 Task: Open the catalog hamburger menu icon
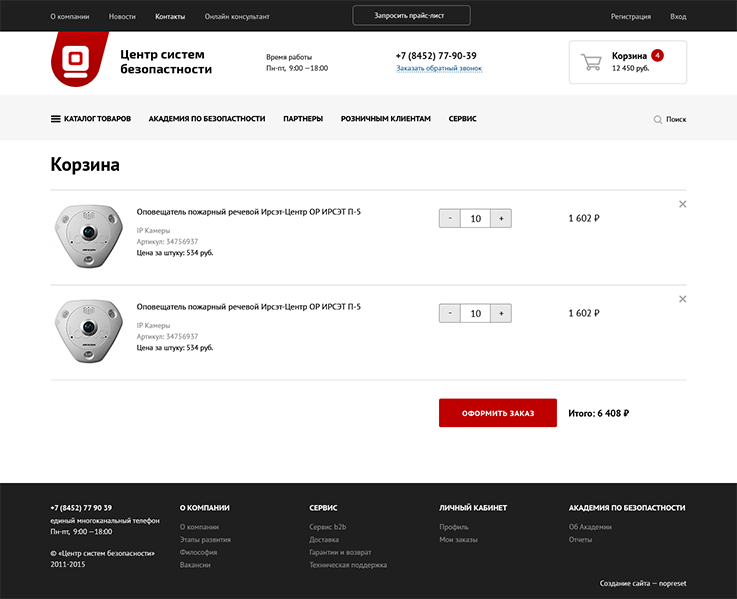click(56, 119)
